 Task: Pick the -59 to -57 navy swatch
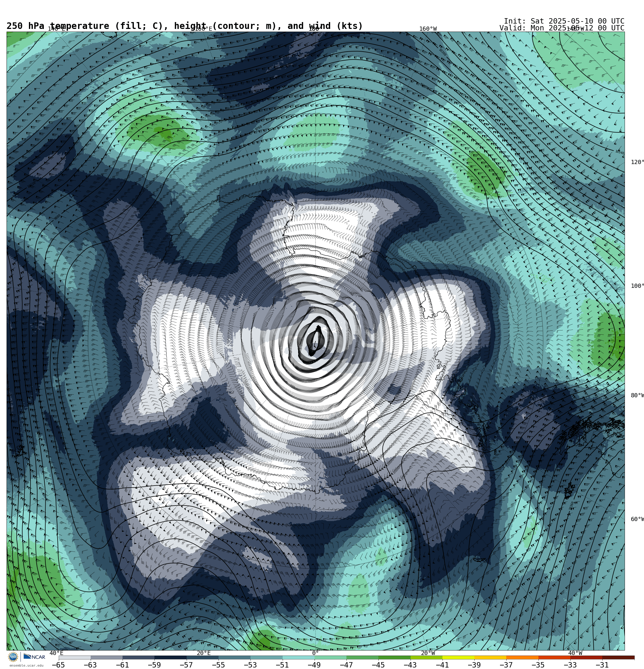pyautogui.click(x=171, y=657)
